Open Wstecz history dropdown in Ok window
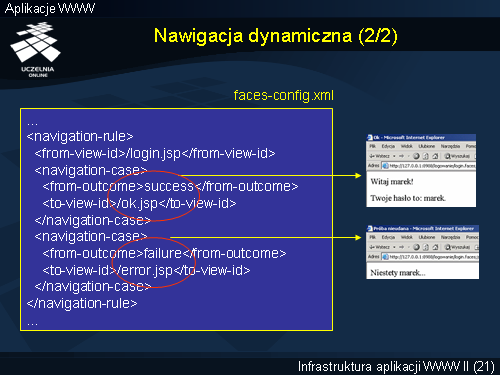Viewport: 500px width, 375px height. click(x=394, y=156)
